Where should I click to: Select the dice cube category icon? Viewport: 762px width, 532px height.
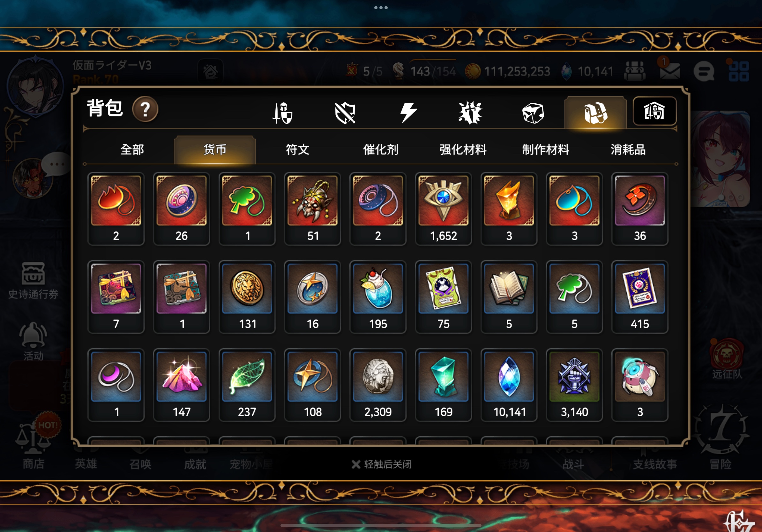click(533, 113)
